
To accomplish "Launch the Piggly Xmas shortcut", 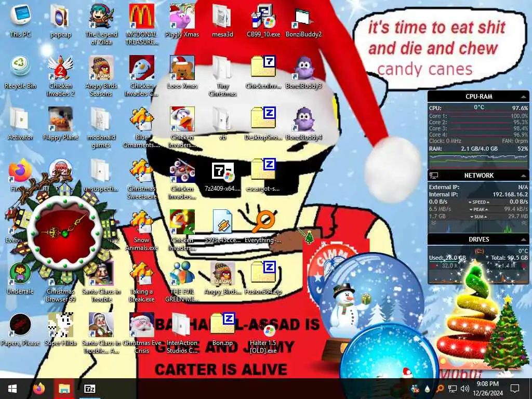I will pos(182,21).
